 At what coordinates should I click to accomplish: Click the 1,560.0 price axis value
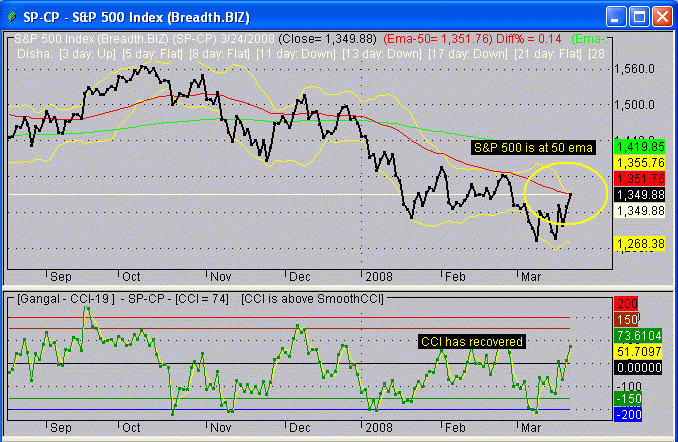[x=634, y=69]
